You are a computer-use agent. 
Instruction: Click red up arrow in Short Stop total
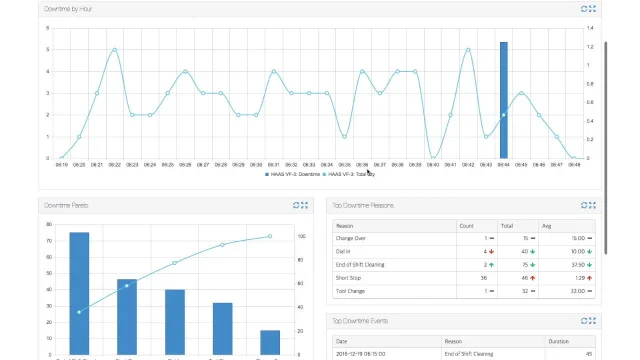click(533, 278)
